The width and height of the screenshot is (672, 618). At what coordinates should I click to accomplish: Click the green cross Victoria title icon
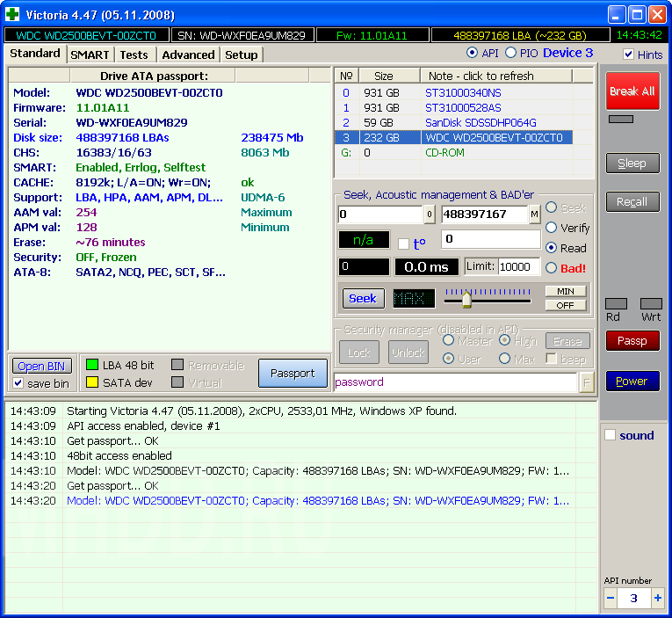(x=12, y=15)
